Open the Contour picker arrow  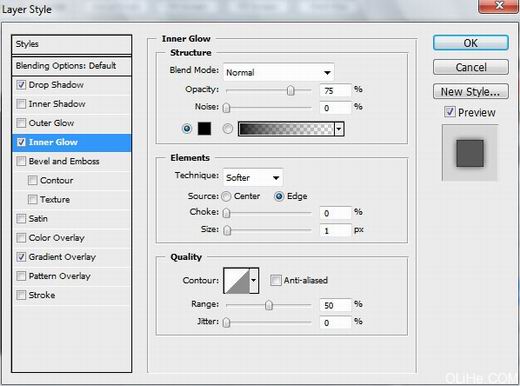point(254,281)
